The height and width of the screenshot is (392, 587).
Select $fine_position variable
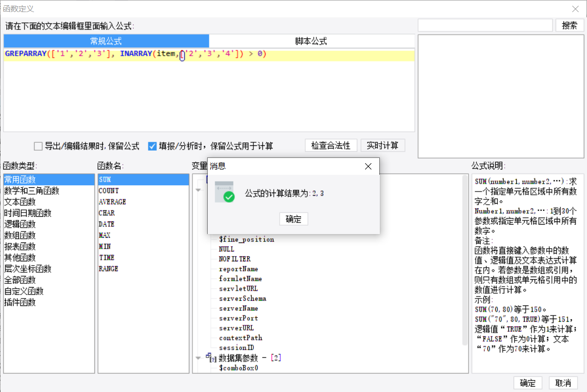point(247,240)
